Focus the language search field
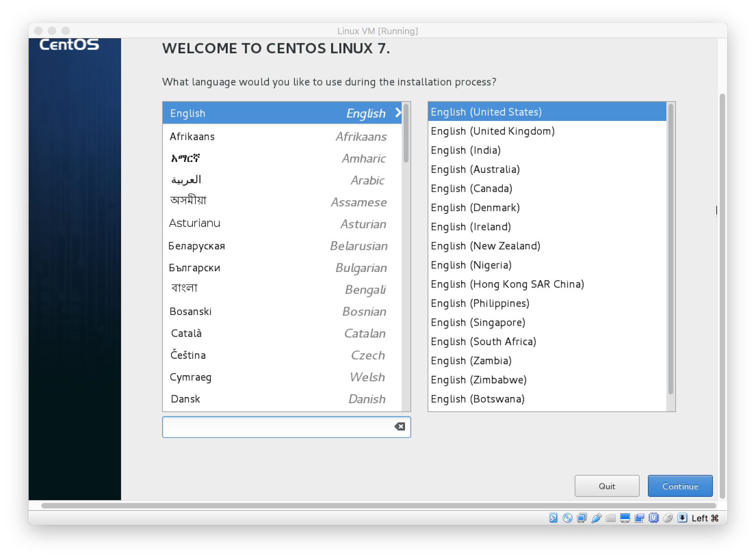 286,427
